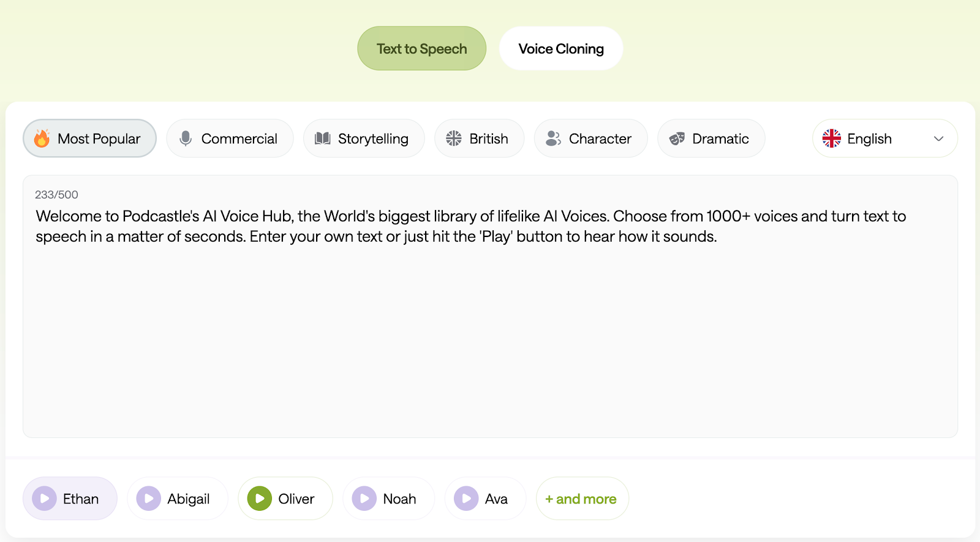Play Ethan voice preview
The image size is (980, 542).
(x=45, y=499)
